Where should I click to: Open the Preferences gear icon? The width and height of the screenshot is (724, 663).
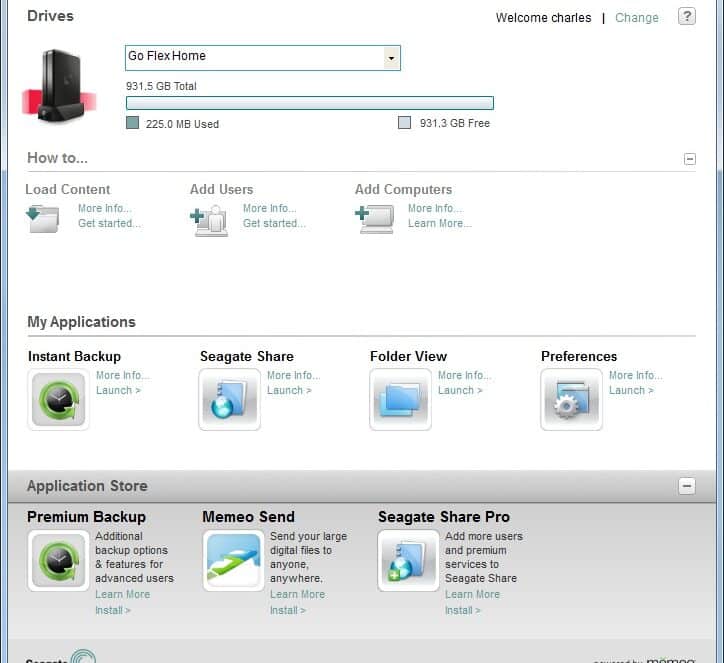pos(572,399)
